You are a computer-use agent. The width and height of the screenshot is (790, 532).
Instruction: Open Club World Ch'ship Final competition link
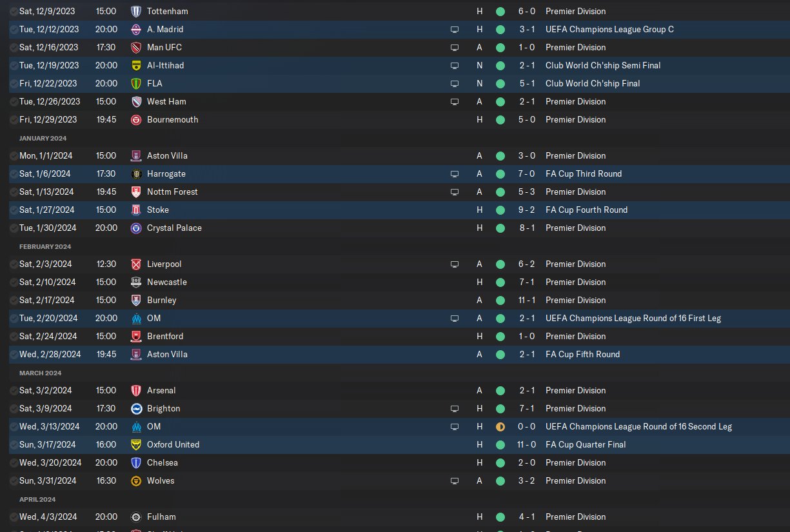click(x=593, y=84)
